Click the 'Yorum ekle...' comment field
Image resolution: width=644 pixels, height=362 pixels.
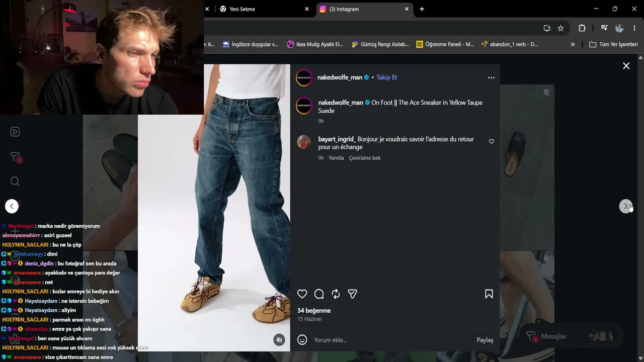point(392,340)
